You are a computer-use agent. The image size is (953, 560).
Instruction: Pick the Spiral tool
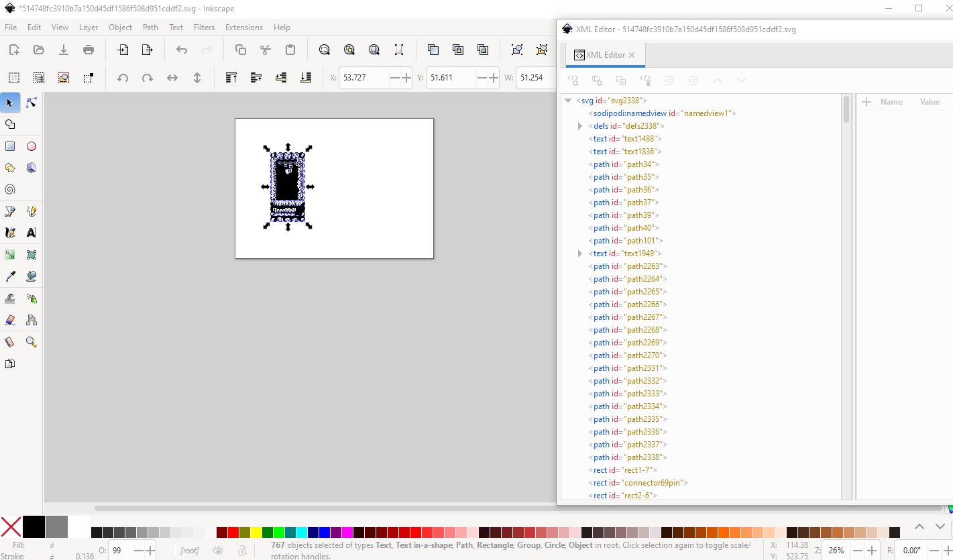10,190
